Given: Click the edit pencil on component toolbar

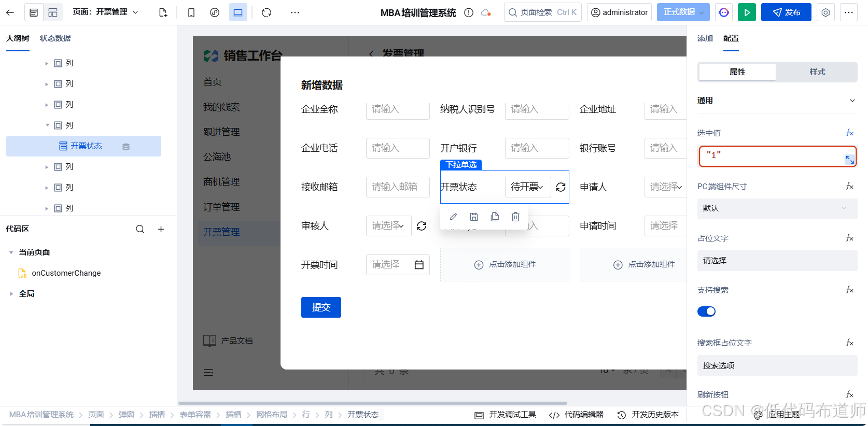Looking at the screenshot, I should pyautogui.click(x=453, y=217).
